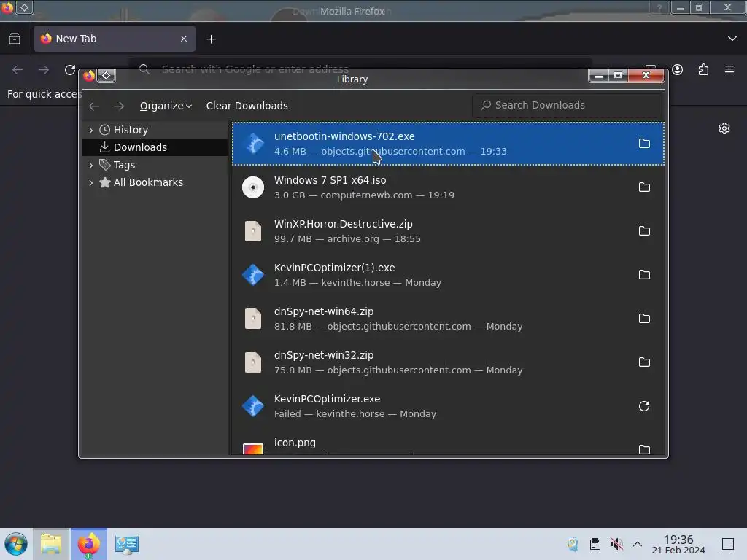Open a new tab with plus button

coord(211,39)
